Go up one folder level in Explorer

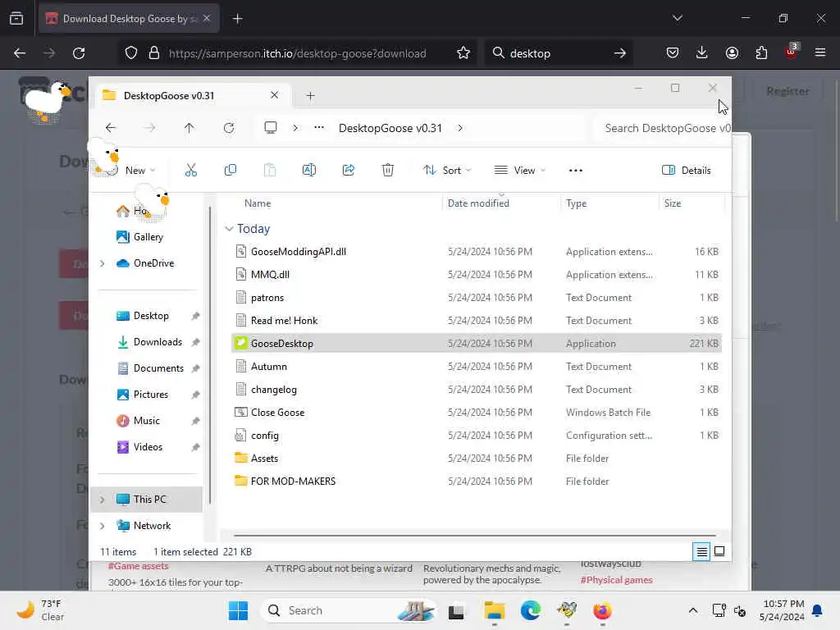(189, 128)
